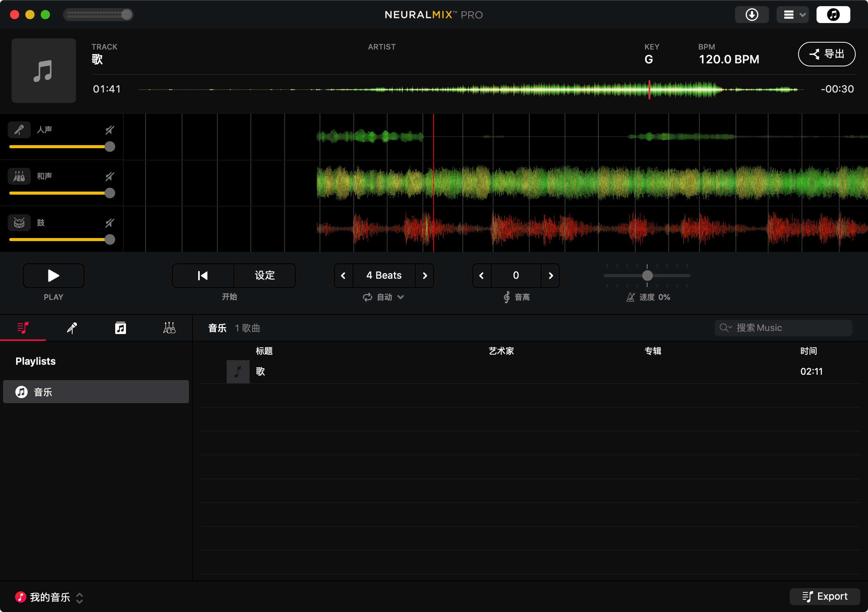This screenshot has height=612, width=868.
Task: Open the list layout dropdown menu
Action: pos(793,15)
